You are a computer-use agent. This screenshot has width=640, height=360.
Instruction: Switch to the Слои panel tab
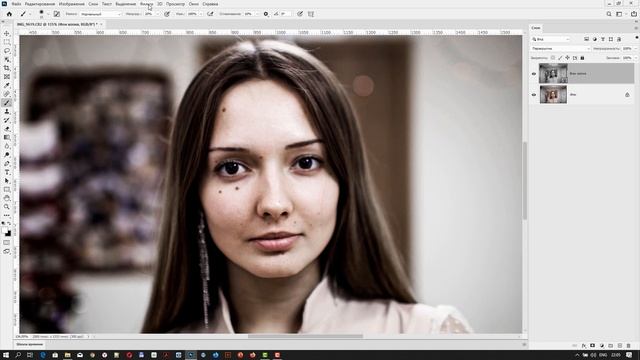click(536, 28)
